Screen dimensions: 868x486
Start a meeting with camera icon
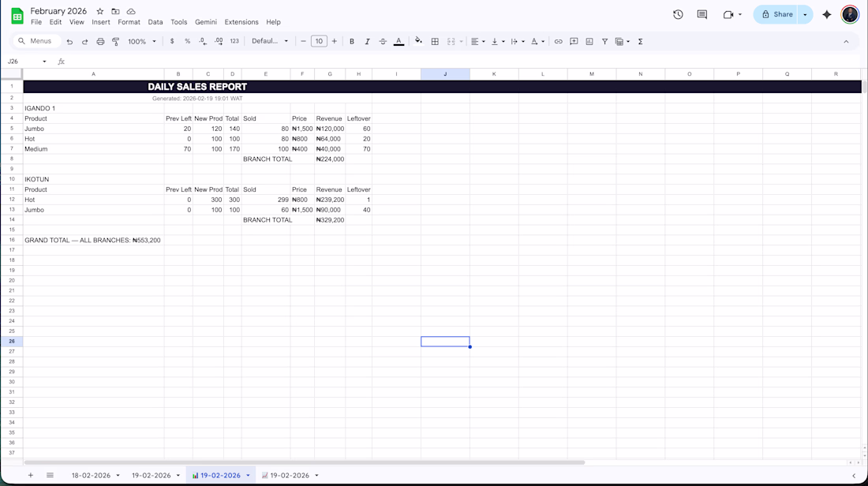pyautogui.click(x=728, y=14)
